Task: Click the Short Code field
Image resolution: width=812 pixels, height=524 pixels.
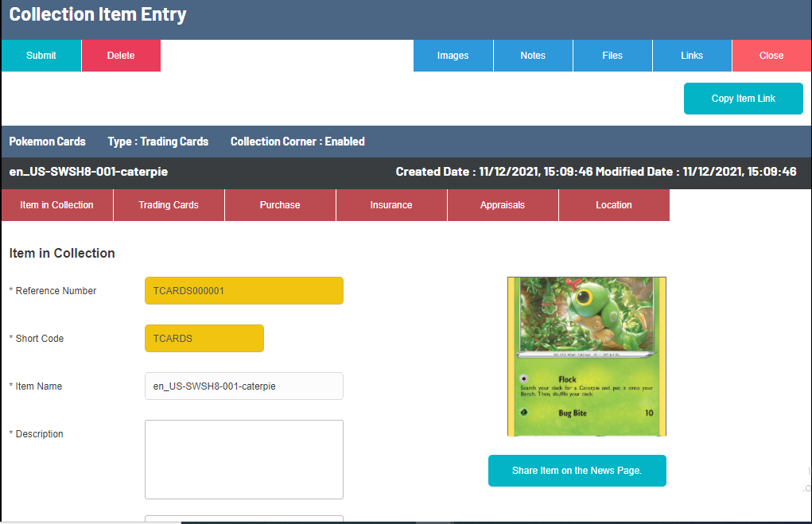Action: tap(204, 339)
